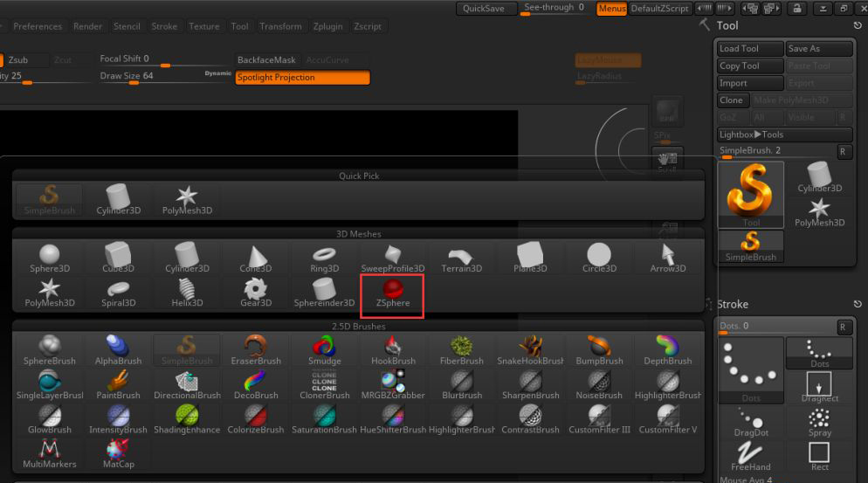Choose DecoBrush
This screenshot has width=868, height=483.
click(x=256, y=385)
